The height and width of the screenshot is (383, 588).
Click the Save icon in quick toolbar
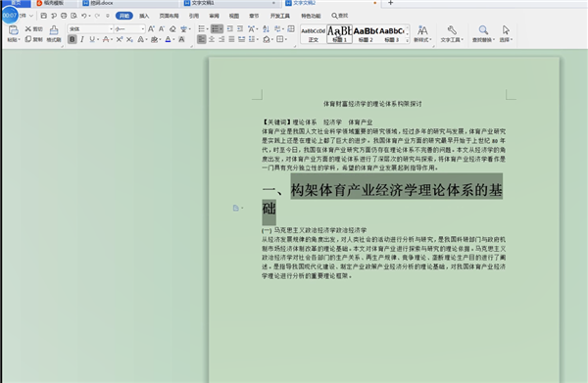pyautogui.click(x=44, y=16)
